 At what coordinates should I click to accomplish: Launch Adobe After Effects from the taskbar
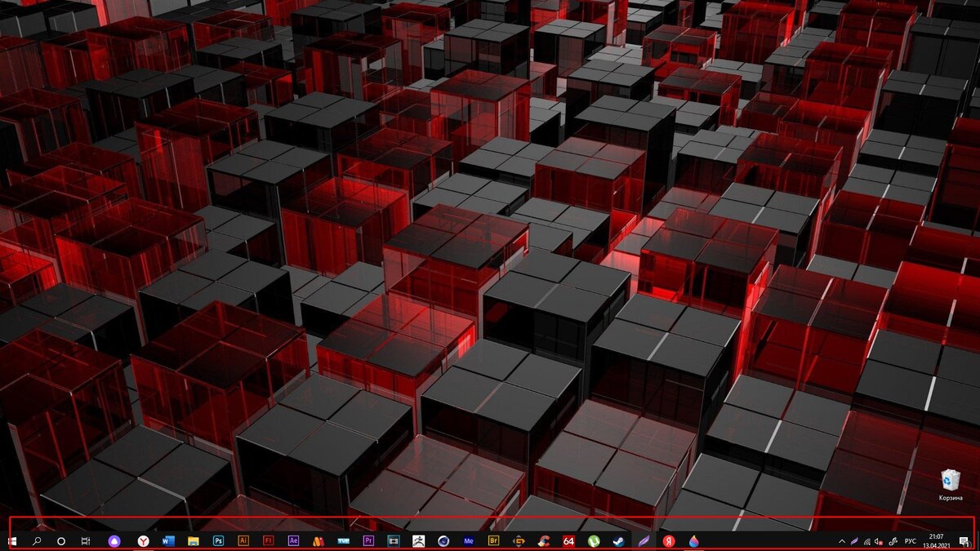tap(293, 540)
